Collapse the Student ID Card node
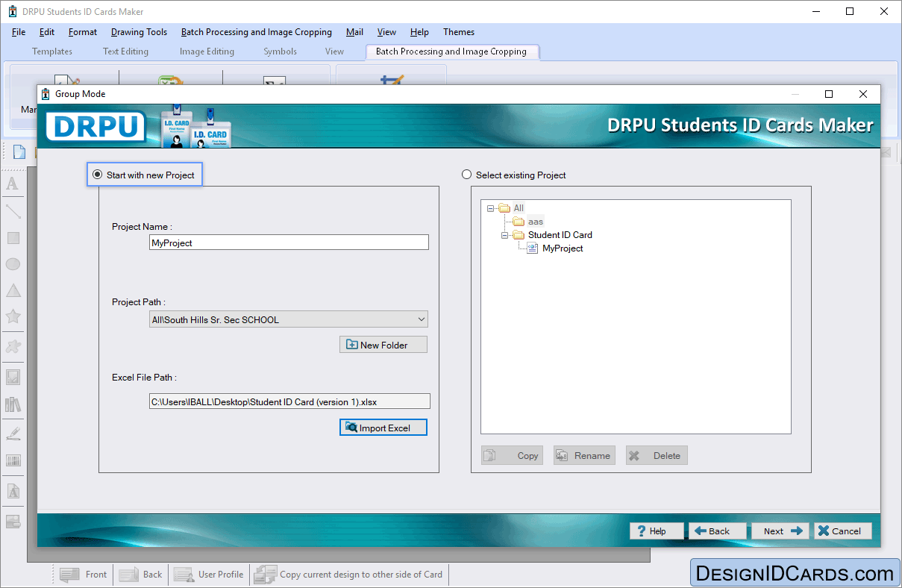The image size is (902, 588). [x=504, y=235]
